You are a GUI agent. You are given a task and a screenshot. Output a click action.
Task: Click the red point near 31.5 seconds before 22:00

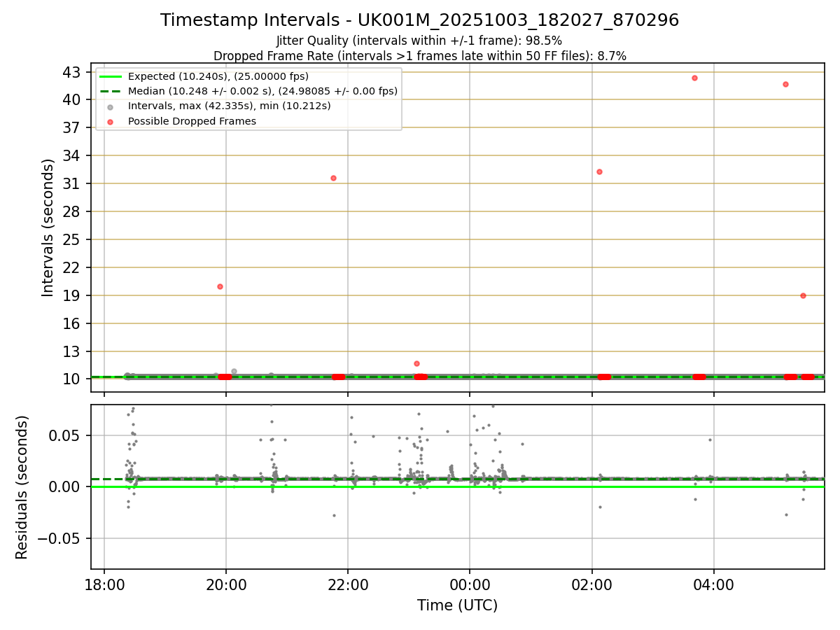[333, 178]
